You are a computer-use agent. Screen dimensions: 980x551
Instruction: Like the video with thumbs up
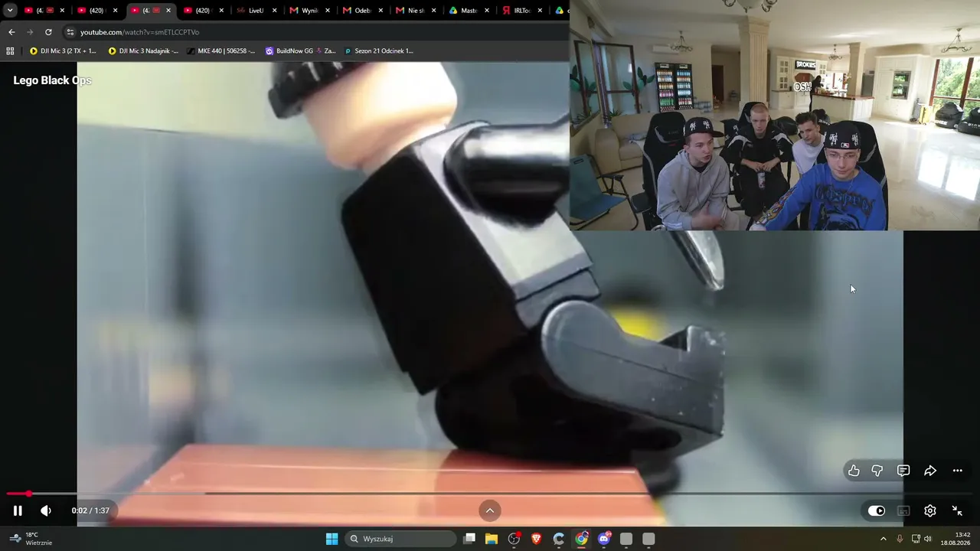[x=854, y=471]
